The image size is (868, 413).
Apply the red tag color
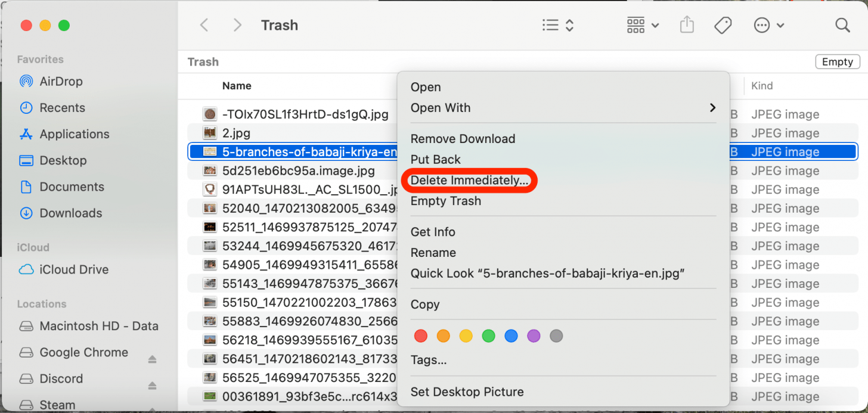pos(421,336)
